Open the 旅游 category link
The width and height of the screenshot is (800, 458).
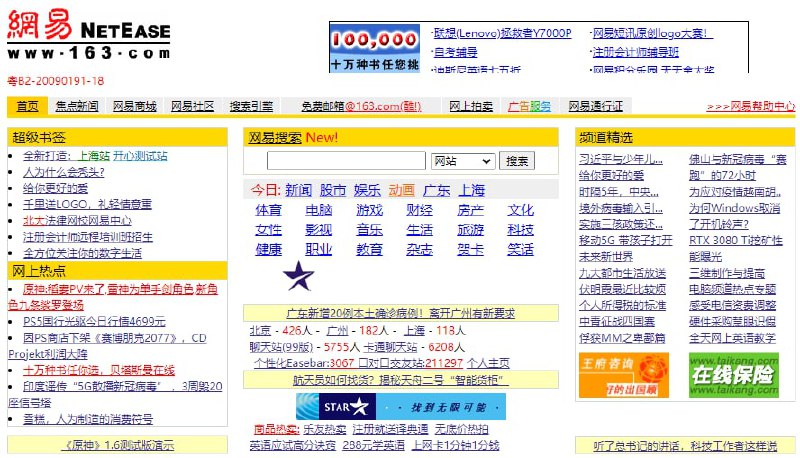pyautogui.click(x=470, y=230)
